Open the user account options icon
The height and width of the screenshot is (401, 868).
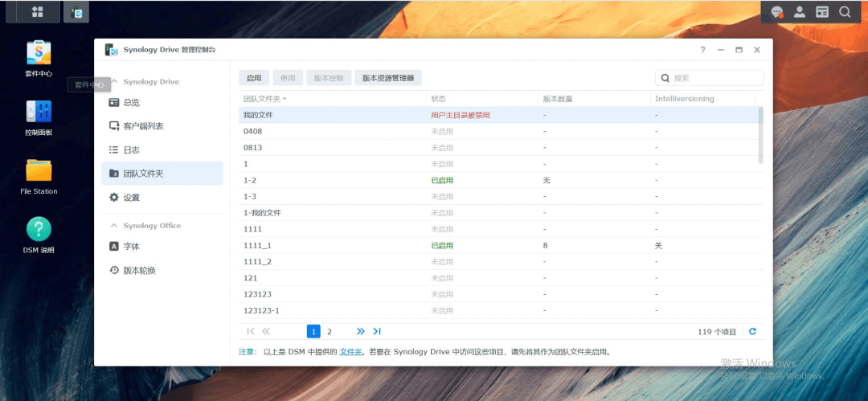[799, 12]
